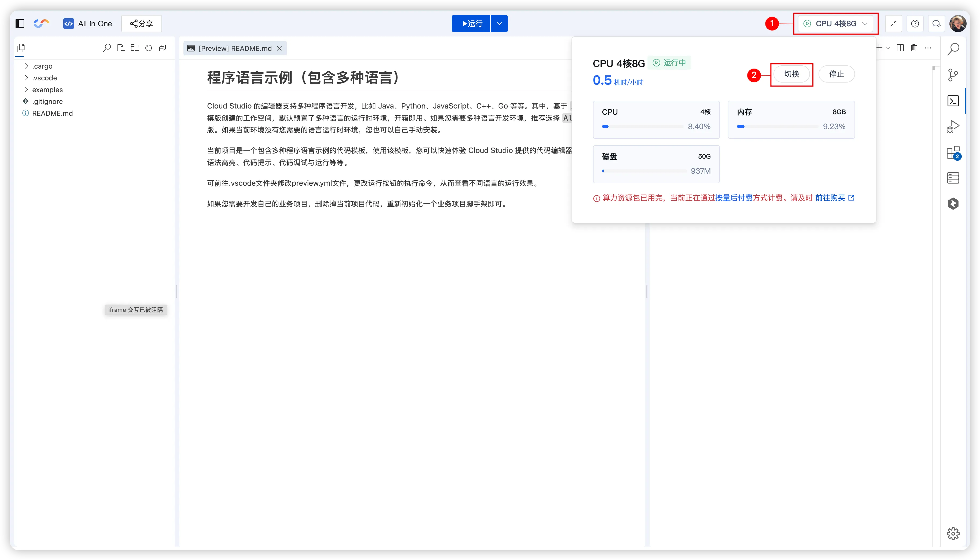Collapse all folders in explorer

[163, 48]
